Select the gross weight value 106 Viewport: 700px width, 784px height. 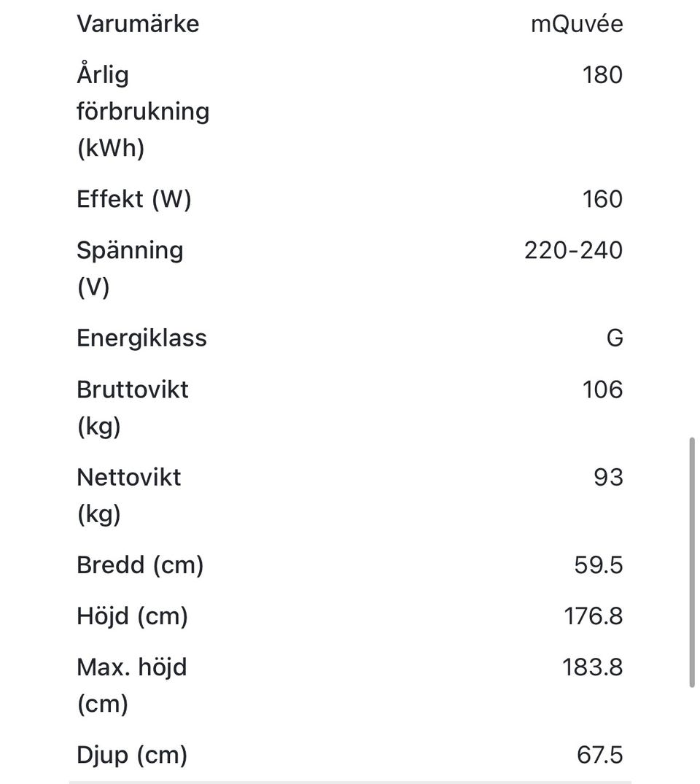pyautogui.click(x=602, y=389)
